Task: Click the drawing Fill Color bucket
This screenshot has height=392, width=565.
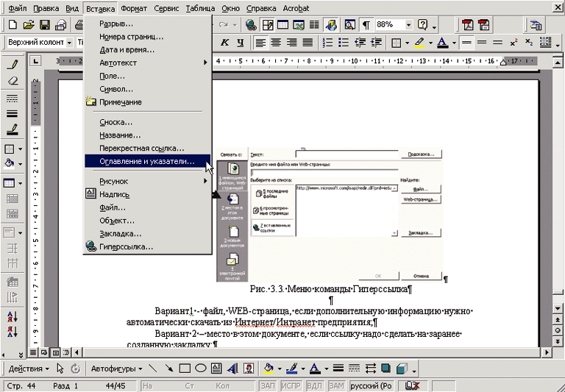Action: pyautogui.click(x=269, y=368)
